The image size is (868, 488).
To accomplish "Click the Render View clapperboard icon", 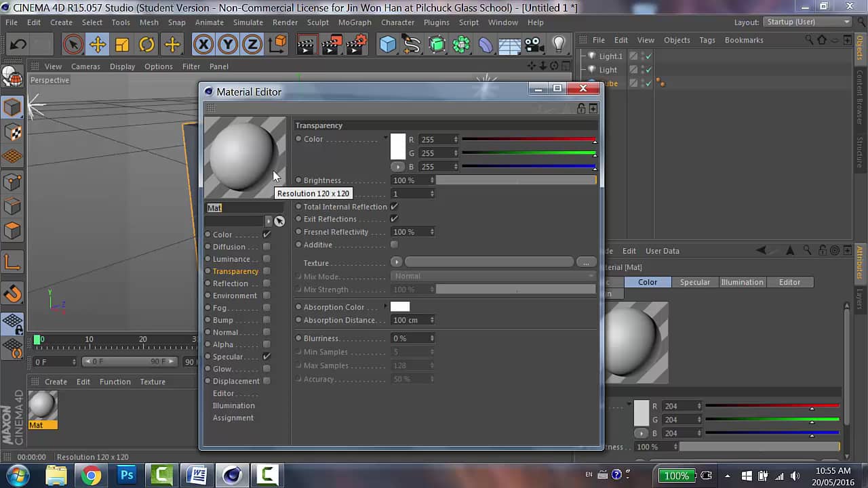I will pyautogui.click(x=307, y=45).
